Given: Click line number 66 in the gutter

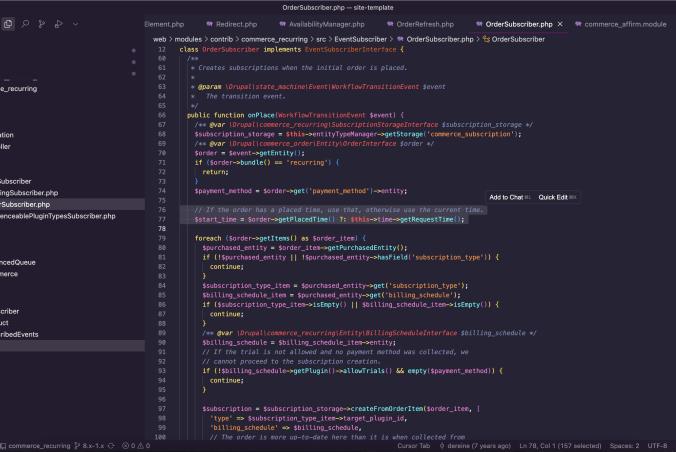Looking at the screenshot, I should 162,115.
